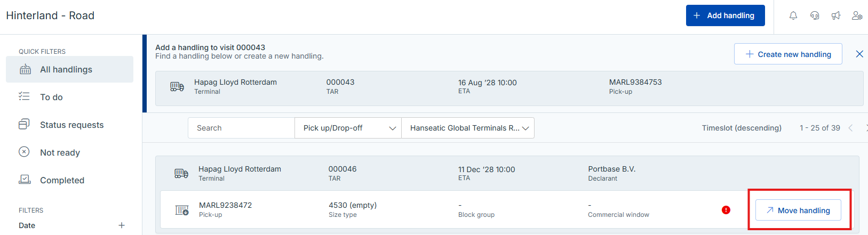Image resolution: width=868 pixels, height=235 pixels.
Task: Open the Pick up/Drop-off dropdown
Action: point(348,128)
